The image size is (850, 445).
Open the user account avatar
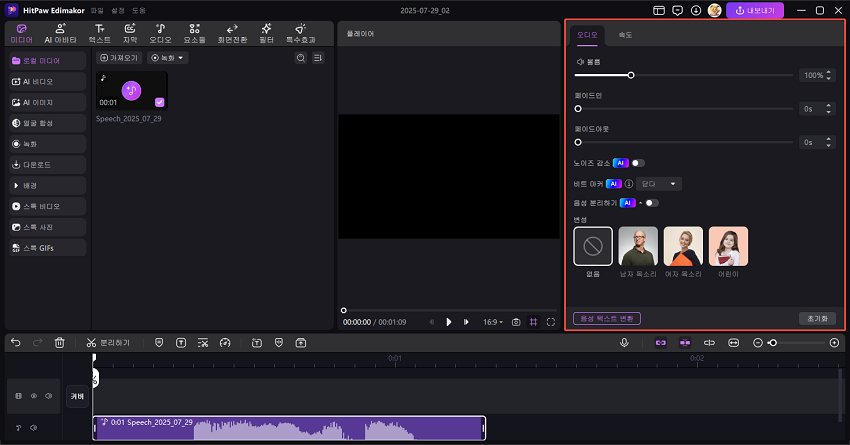pos(714,10)
